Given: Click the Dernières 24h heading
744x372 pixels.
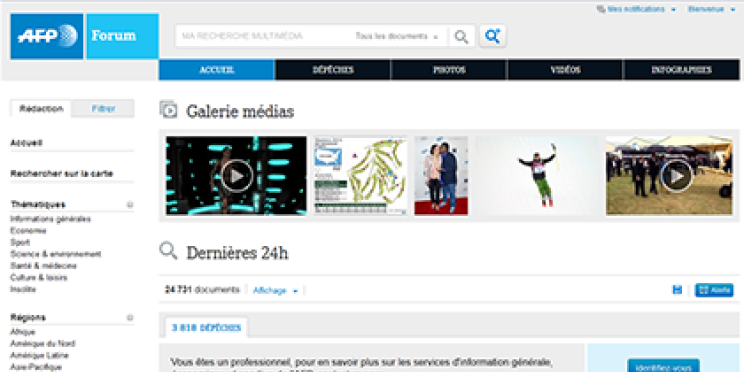Looking at the screenshot, I should point(237,253).
